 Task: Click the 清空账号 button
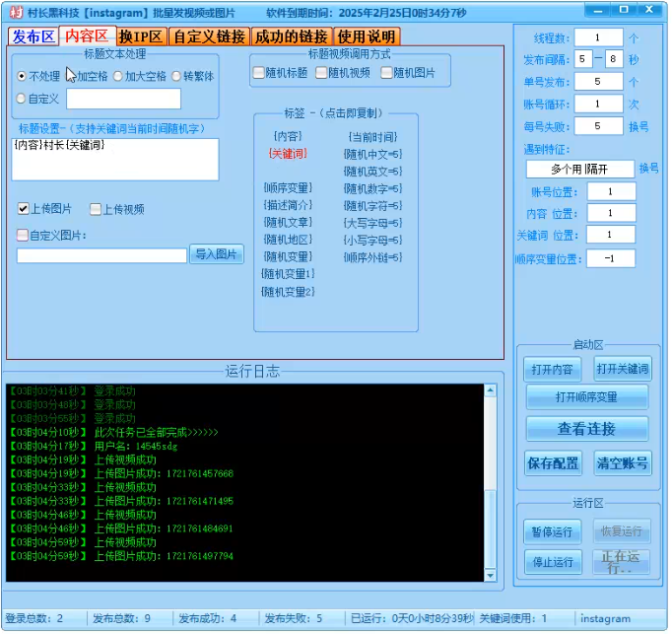623,463
